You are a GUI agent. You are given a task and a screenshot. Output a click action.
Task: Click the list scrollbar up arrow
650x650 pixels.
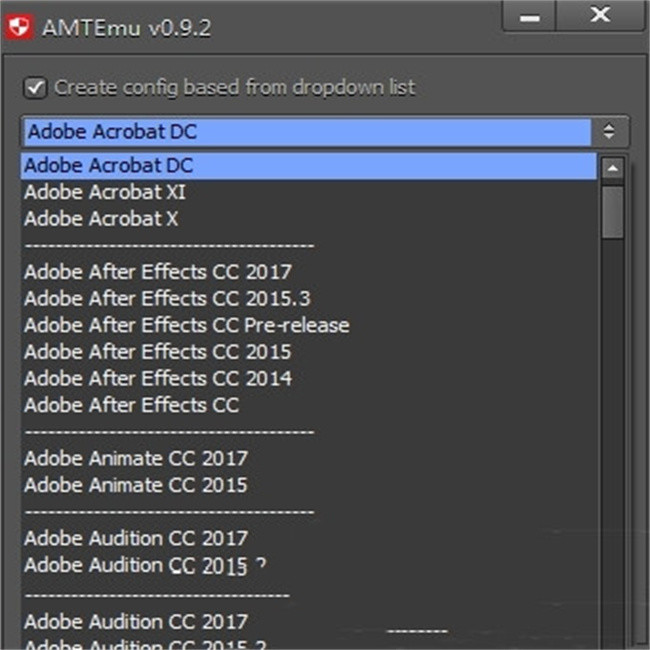pyautogui.click(x=613, y=168)
